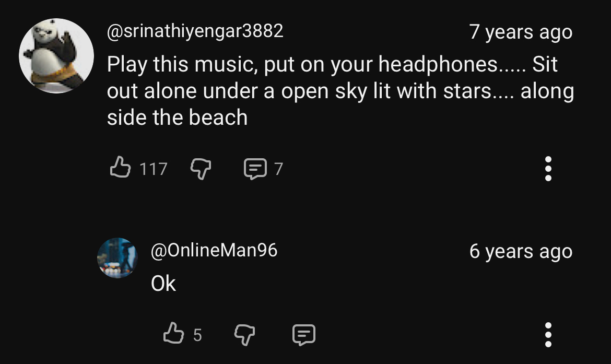Open more options for srinathiyengar3882 comment

coord(548,169)
